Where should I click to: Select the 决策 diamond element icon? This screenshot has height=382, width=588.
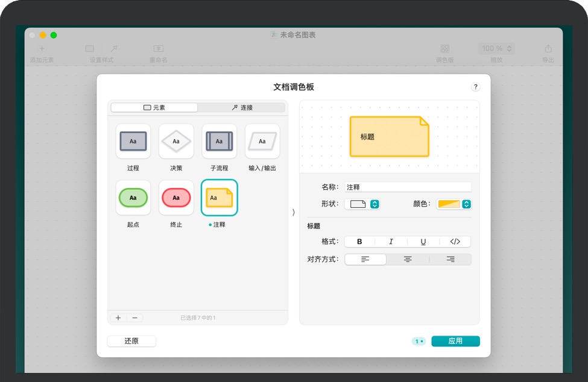coord(176,141)
